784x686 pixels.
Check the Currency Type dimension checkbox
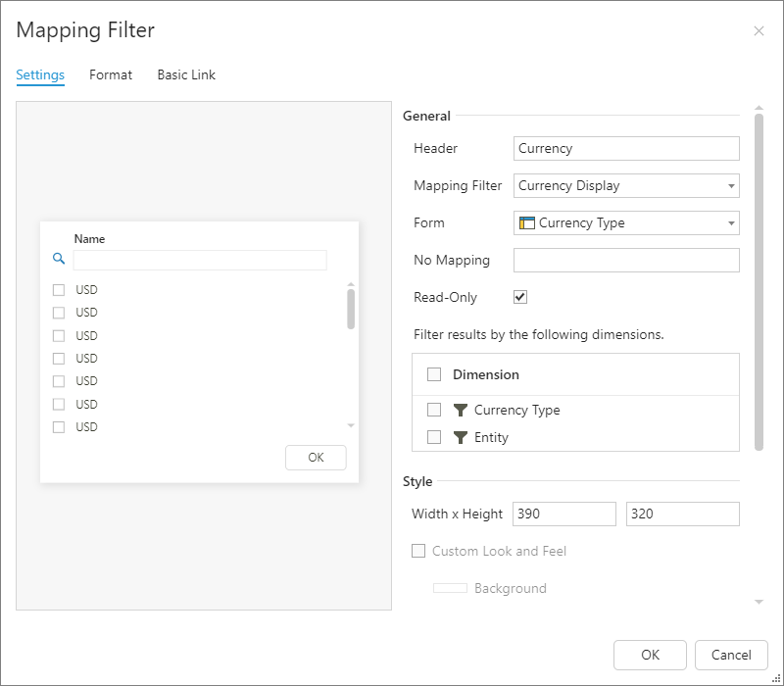click(434, 411)
